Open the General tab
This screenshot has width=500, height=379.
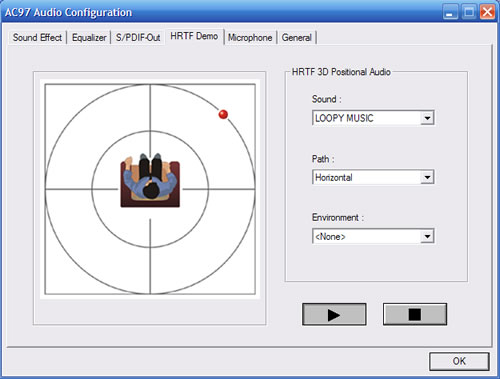[x=297, y=37]
